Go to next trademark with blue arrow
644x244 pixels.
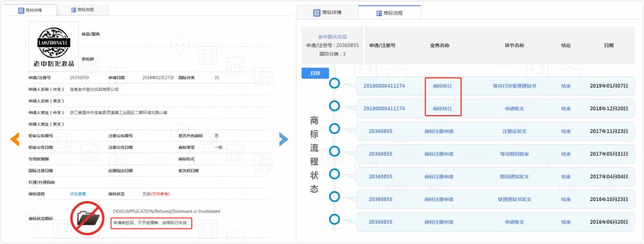283,139
